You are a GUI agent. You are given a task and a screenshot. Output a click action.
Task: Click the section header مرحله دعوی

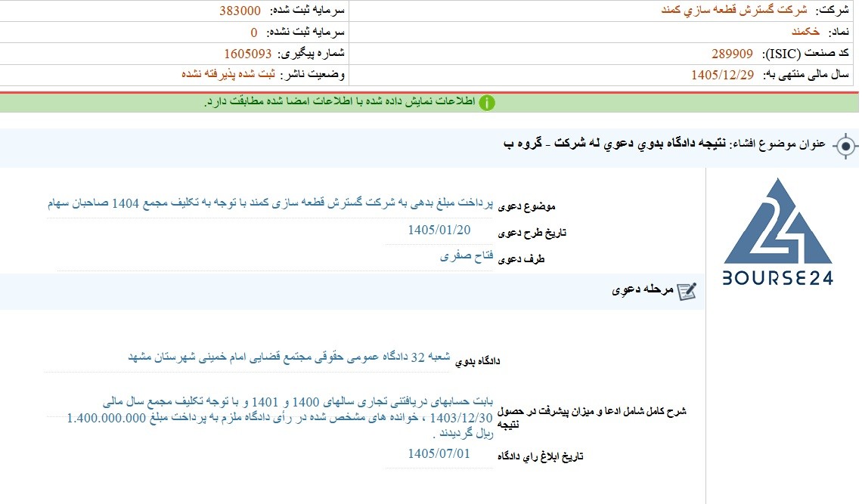click(643, 290)
